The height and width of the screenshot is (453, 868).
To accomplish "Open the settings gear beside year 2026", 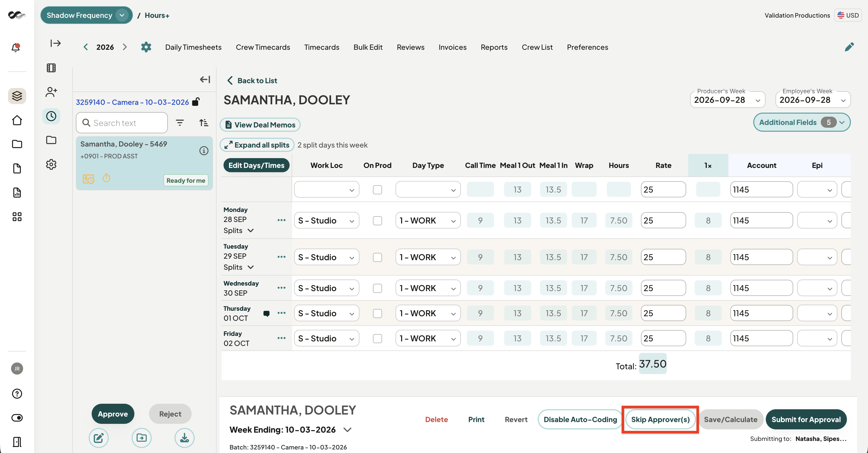I will point(146,47).
